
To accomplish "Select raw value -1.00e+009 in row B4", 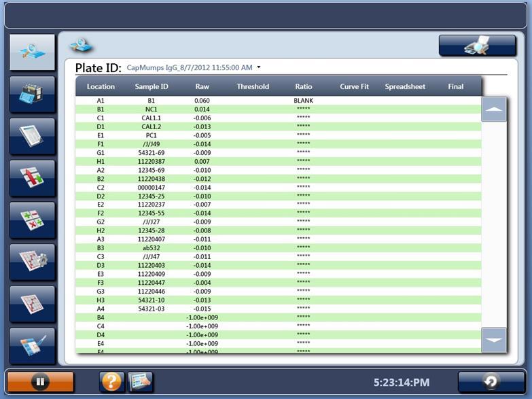I will [202, 317].
